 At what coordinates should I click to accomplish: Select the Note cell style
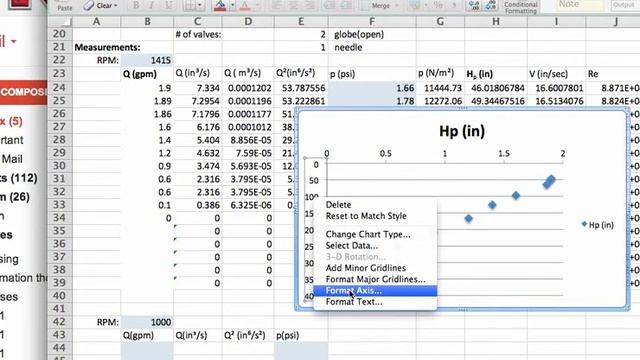580,4
